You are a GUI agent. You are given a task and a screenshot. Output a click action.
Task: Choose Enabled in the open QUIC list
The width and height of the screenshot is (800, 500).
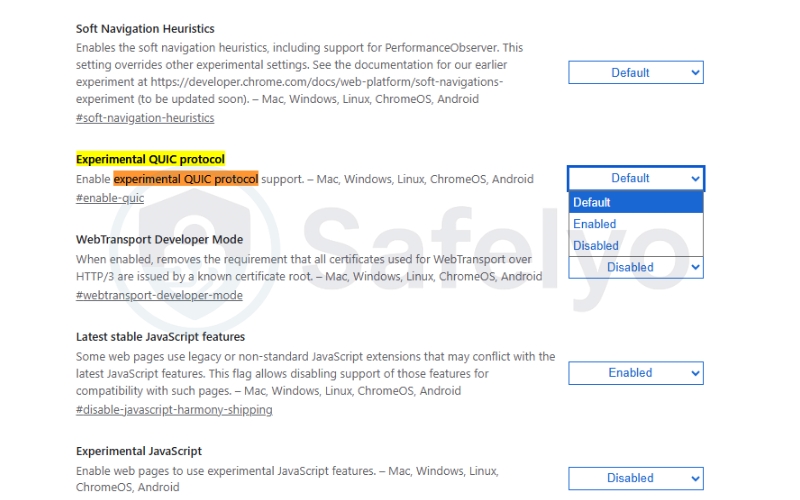[595, 224]
